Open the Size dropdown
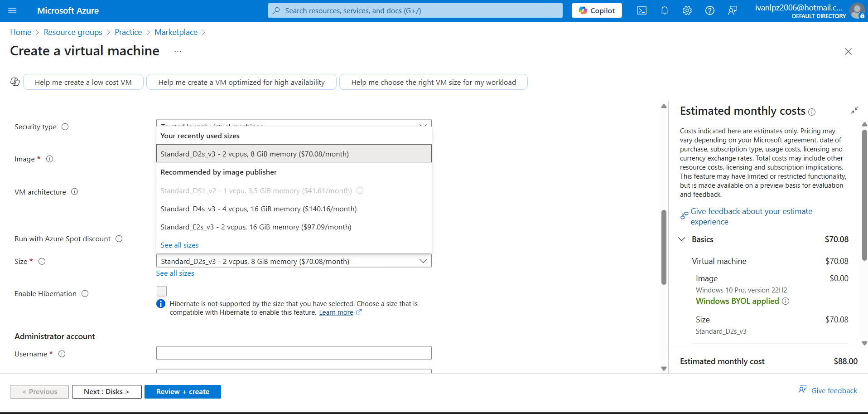Screen dimensions: 868x414 tap(294, 261)
